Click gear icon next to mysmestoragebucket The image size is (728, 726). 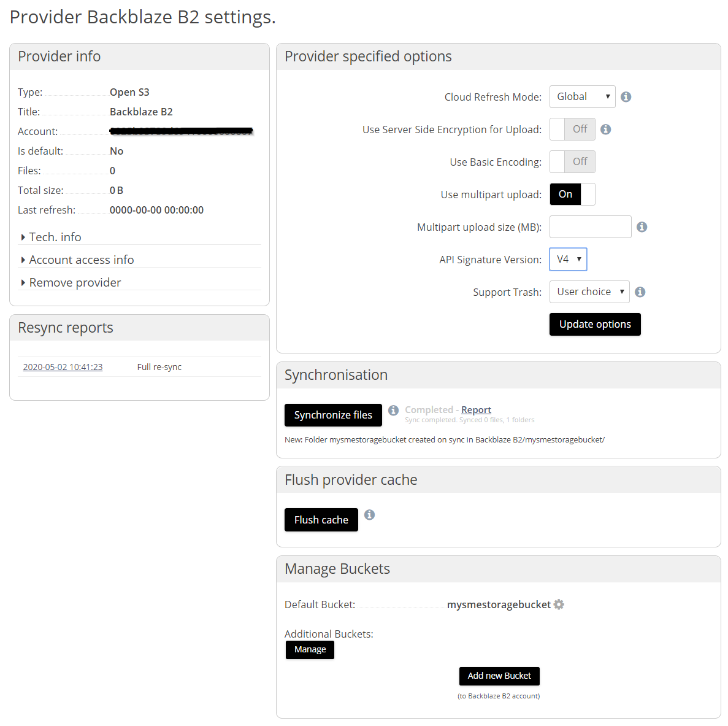point(559,604)
